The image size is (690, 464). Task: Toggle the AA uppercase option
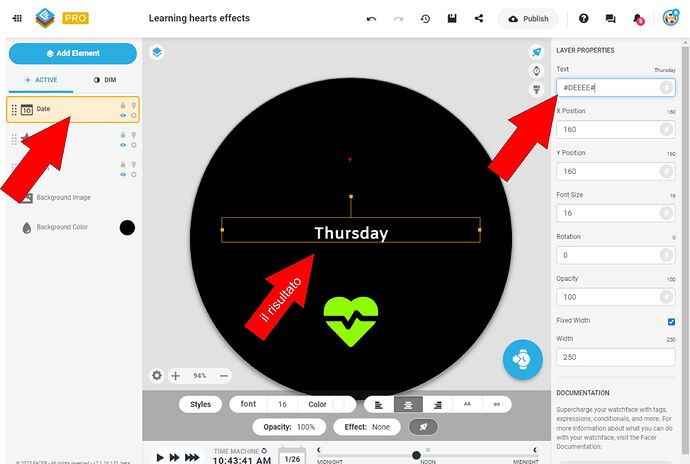tap(467, 404)
